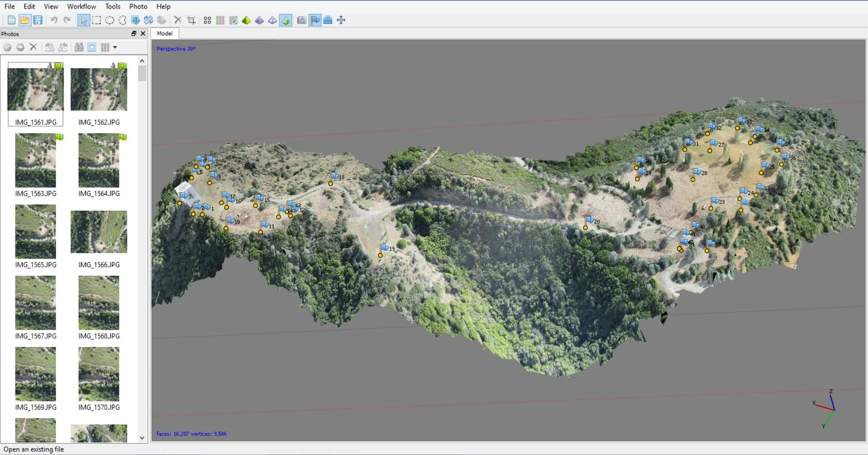
Task: Save the project with the floppy icon
Action: (x=38, y=20)
